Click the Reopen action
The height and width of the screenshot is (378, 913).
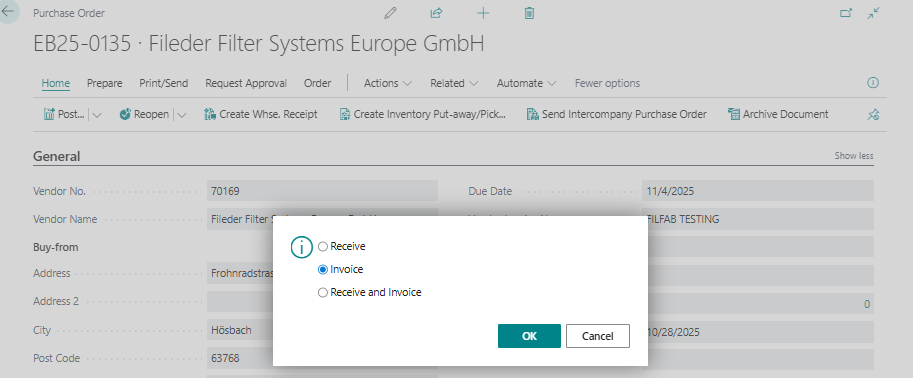click(x=144, y=114)
